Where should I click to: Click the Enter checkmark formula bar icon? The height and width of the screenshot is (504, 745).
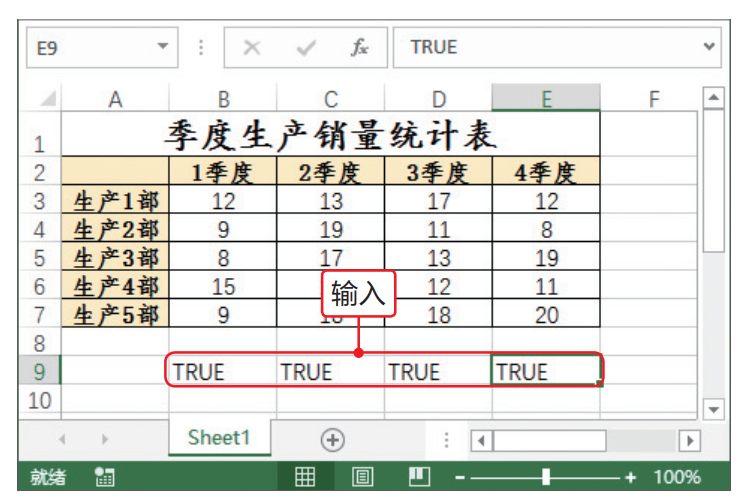point(306,48)
